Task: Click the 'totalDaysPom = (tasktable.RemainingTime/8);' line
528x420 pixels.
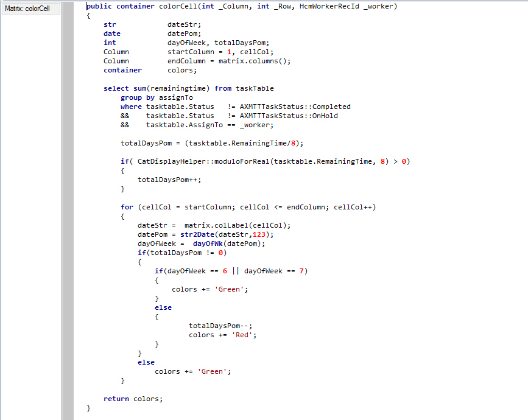Action: coord(212,143)
